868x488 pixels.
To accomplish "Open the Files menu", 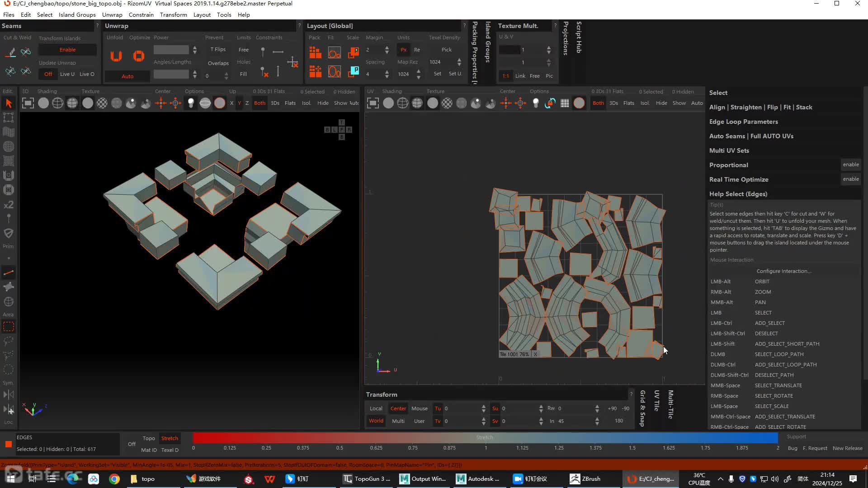I will point(9,14).
